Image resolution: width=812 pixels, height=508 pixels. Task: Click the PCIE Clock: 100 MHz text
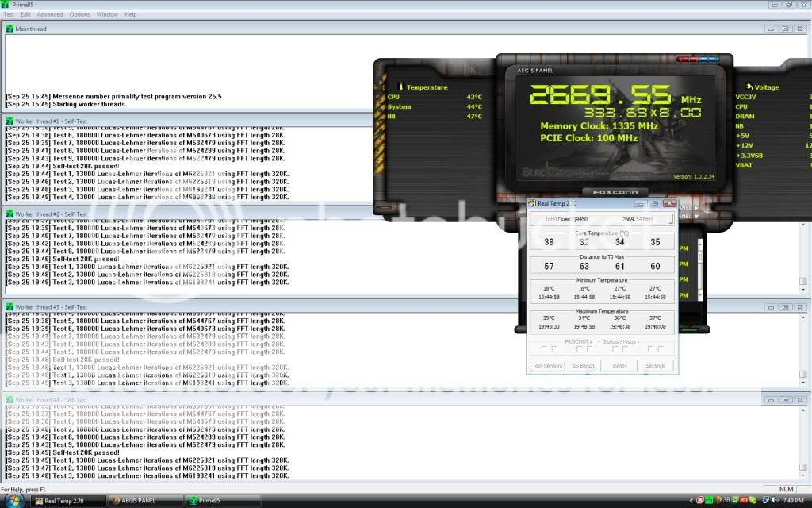[x=589, y=138]
